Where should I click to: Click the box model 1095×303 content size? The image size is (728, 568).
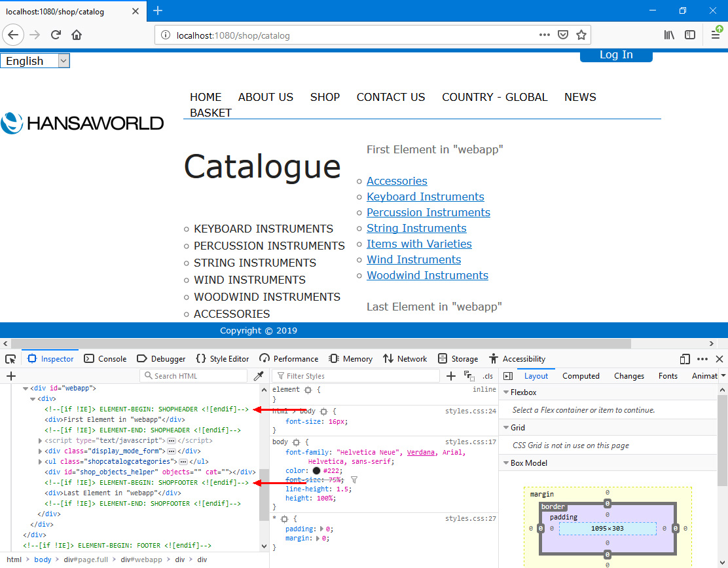(608, 529)
